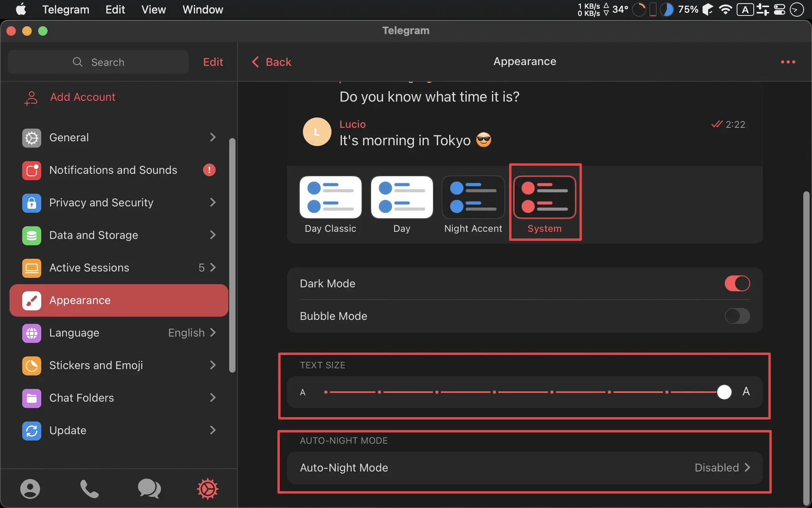Click the Search input field
Screen dimensions: 812x508
(x=98, y=62)
